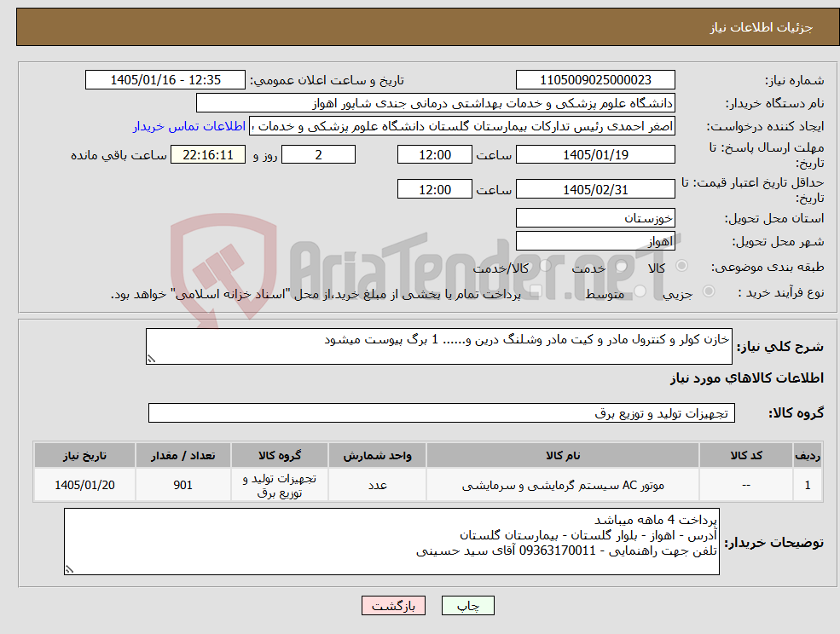The image size is (840, 634).
Task: Click the چاپ print button
Action: coord(467,606)
